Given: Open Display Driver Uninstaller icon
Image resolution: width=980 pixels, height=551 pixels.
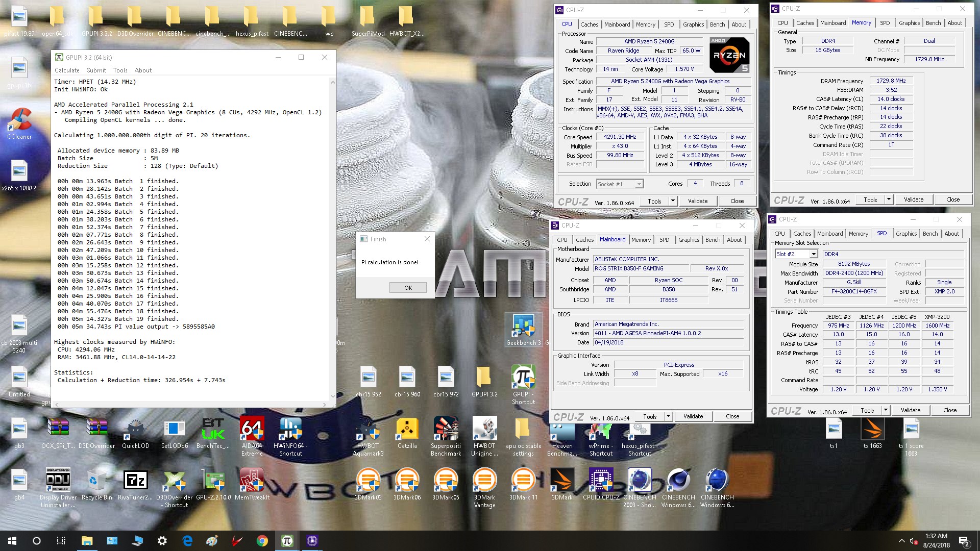Looking at the screenshot, I should click(x=58, y=488).
